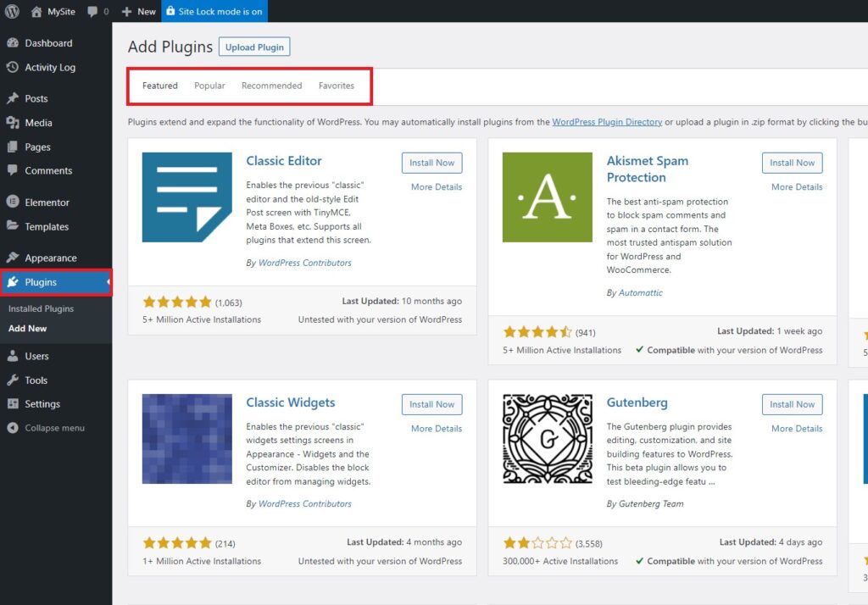Go to Activity Log label
Image resolution: width=868 pixels, height=605 pixels.
tap(50, 68)
